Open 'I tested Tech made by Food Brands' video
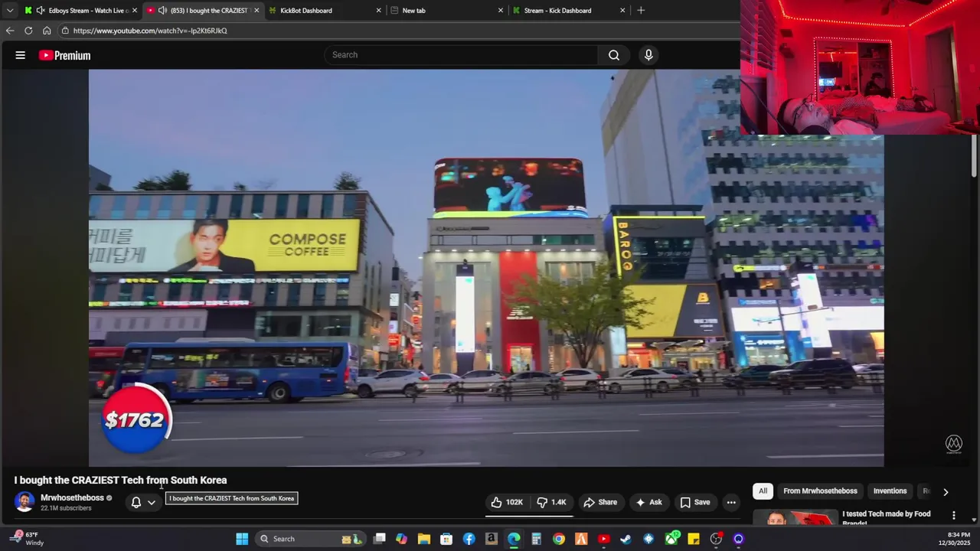Viewport: 980px width, 551px height. click(886, 518)
